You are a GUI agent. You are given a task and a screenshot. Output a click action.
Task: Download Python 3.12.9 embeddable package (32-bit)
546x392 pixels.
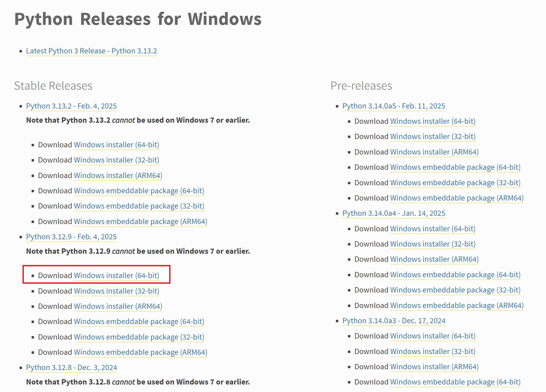[139, 337]
